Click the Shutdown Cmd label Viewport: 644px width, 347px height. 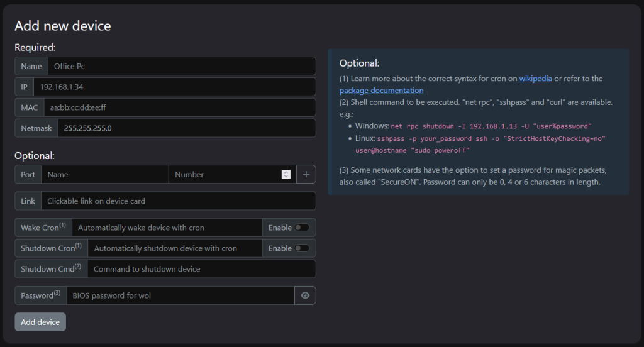coord(51,268)
